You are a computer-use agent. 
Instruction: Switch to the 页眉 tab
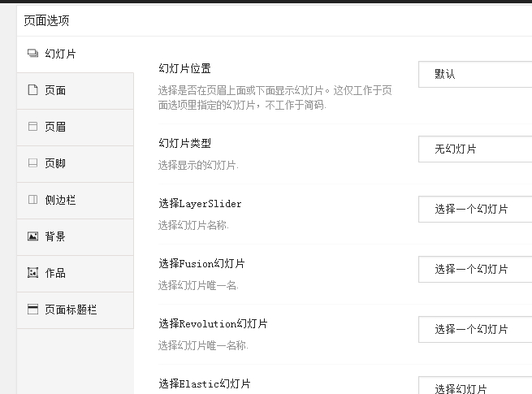76,128
